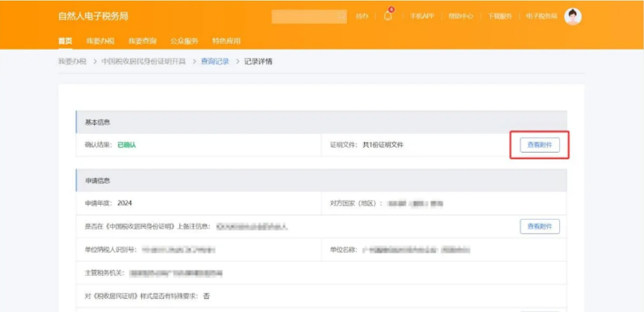The image size is (644, 312).
Task: Open the user avatar profile menu
Action: tap(573, 17)
